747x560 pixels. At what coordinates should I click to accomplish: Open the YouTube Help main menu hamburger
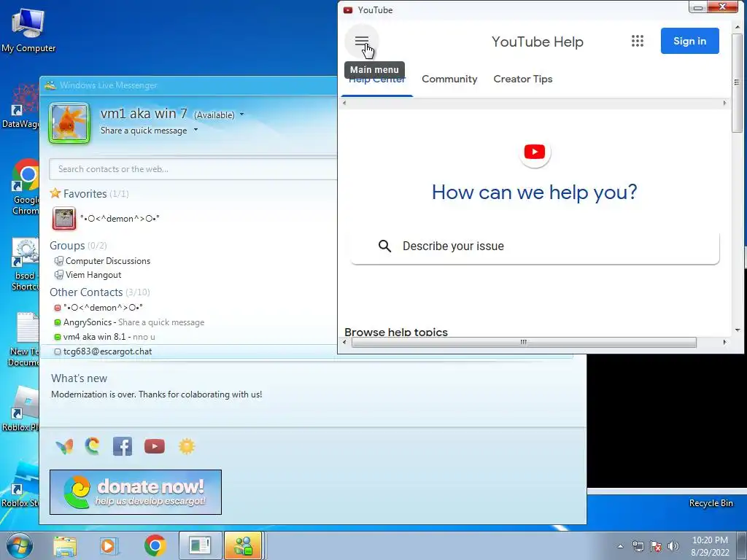[362, 42]
